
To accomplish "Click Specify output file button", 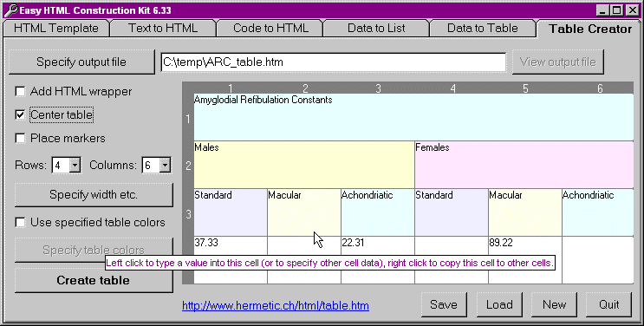I will pos(81,62).
